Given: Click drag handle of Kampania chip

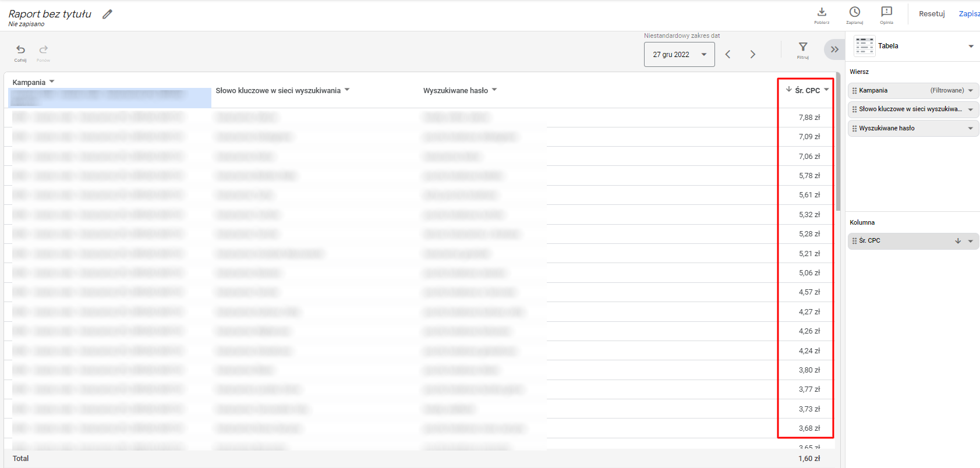Looking at the screenshot, I should click(x=854, y=91).
